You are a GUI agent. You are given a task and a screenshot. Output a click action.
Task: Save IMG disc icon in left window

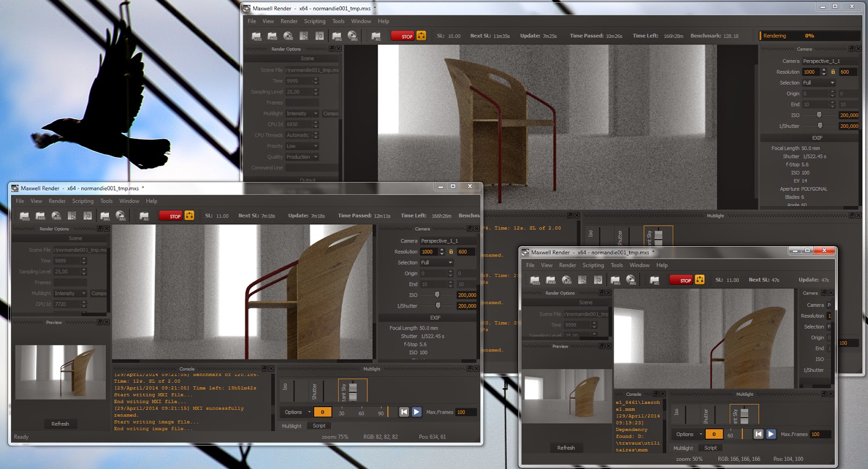(120, 216)
